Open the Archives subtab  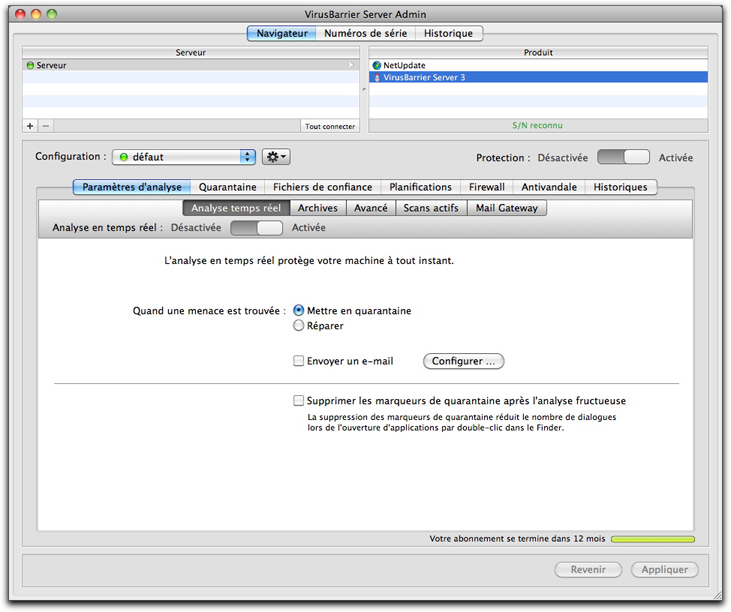(318, 208)
